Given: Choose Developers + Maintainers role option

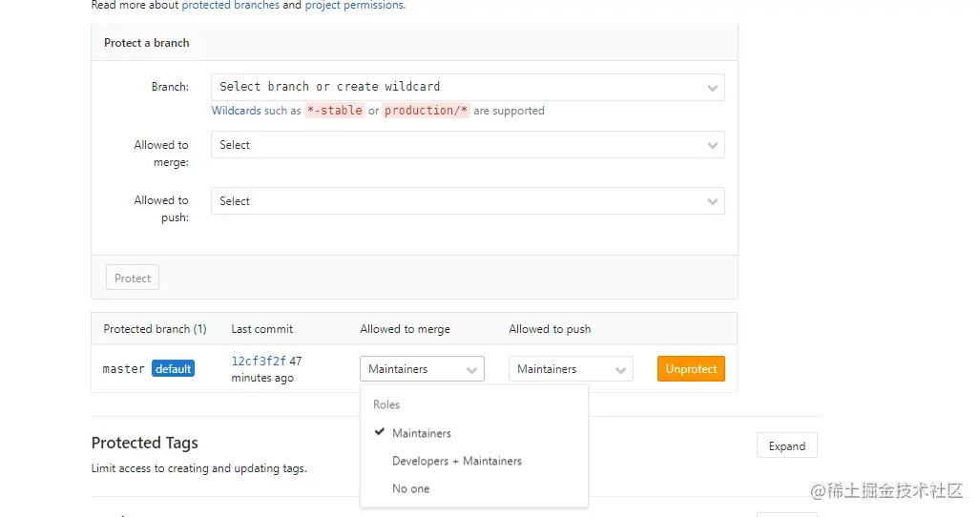Looking at the screenshot, I should [457, 461].
